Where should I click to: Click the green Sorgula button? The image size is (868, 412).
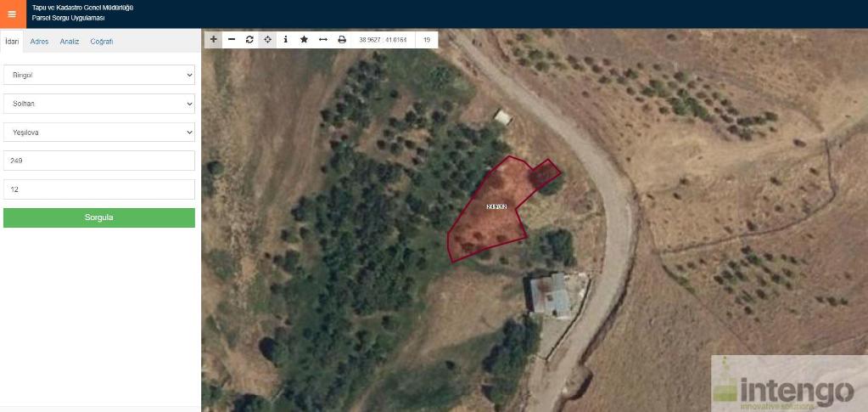(x=99, y=217)
